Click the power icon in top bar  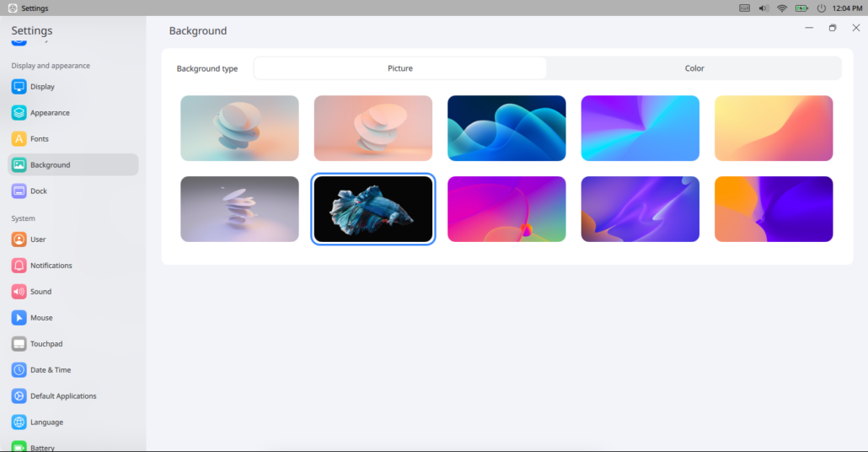(822, 8)
